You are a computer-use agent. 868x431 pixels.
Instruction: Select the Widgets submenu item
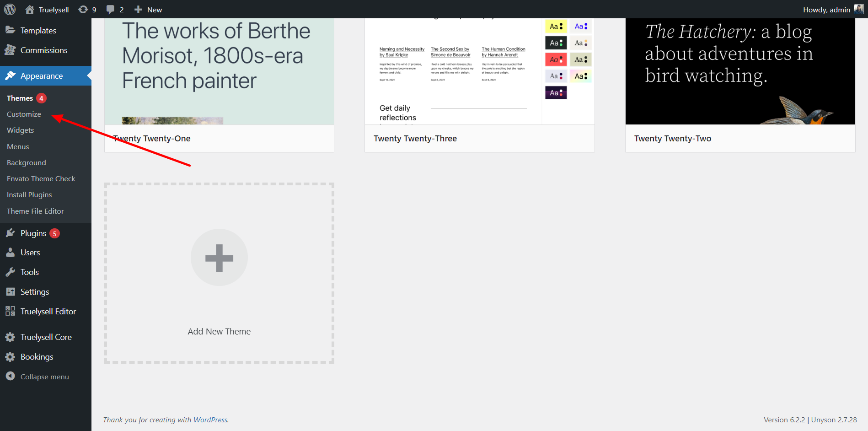[x=20, y=130]
